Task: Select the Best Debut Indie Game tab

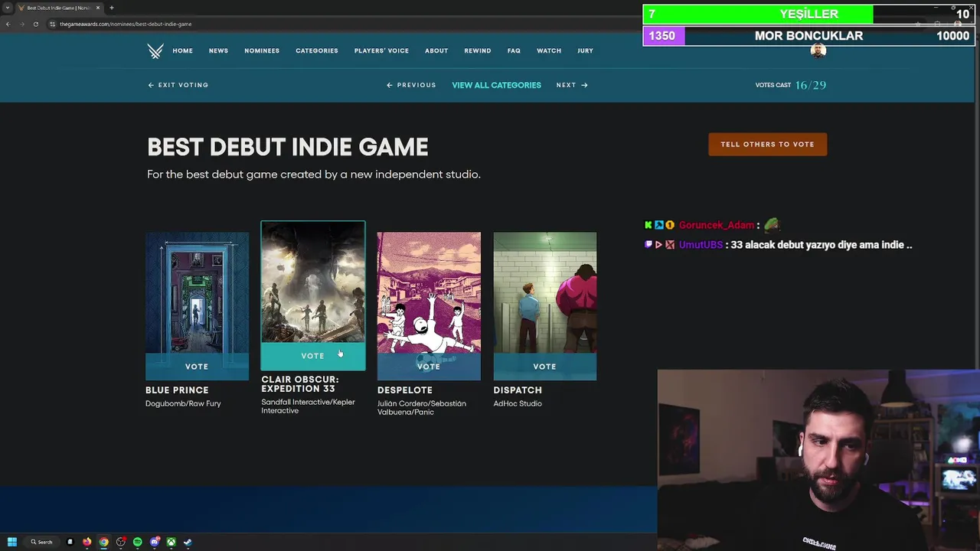Action: coord(59,8)
